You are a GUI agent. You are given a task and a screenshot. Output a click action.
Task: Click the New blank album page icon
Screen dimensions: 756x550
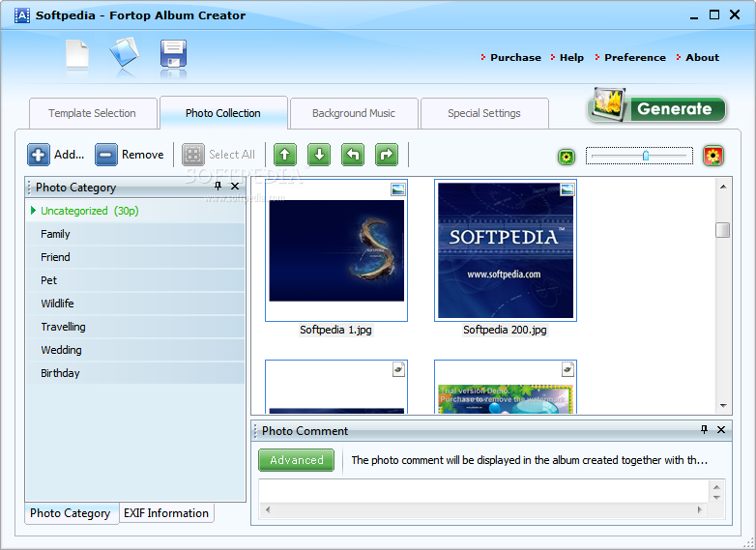[77, 54]
